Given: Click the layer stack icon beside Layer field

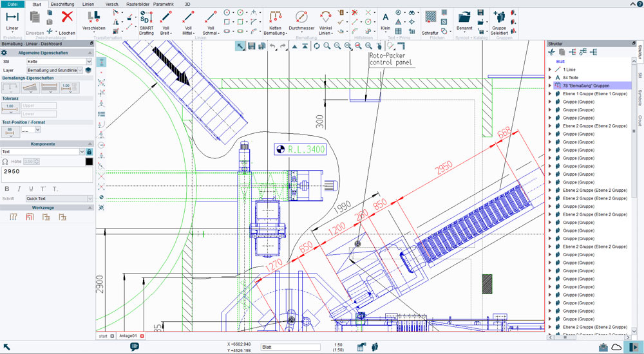Looking at the screenshot, I should [x=88, y=70].
